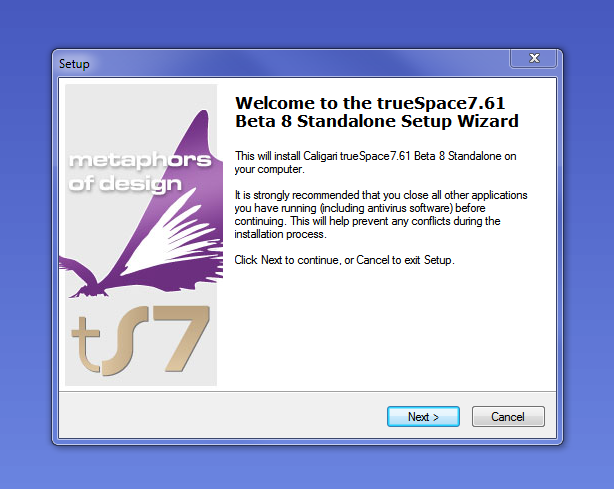
Task: Click the This will install Caligari paragraph
Action: coord(375,162)
